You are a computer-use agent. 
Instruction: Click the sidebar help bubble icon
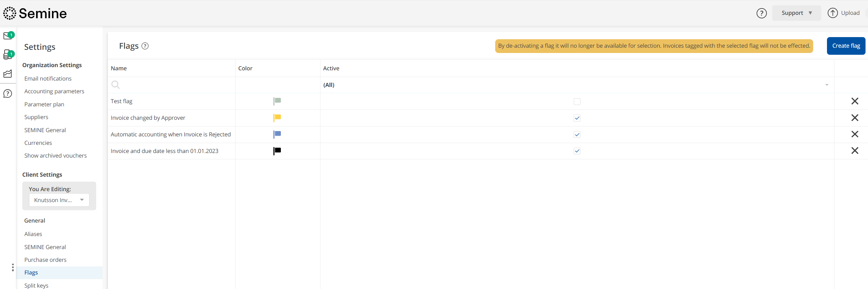click(x=8, y=94)
